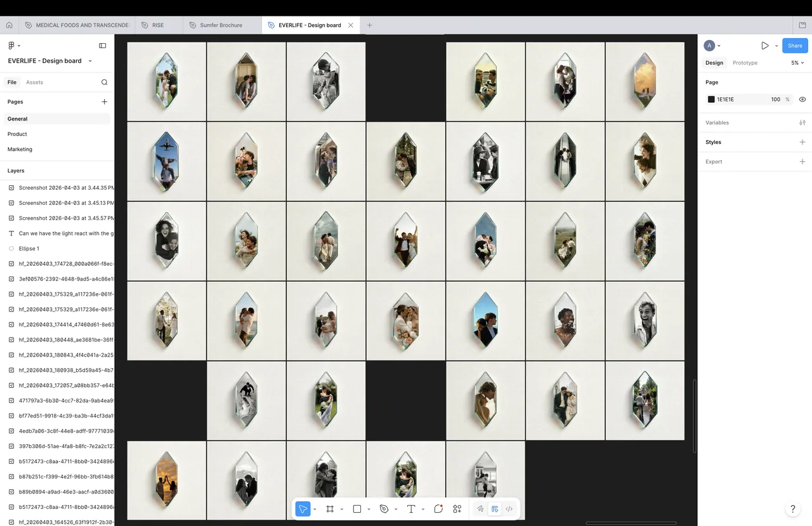812x526 pixels.
Task: Click the vertical canvas scrollbar
Action: (x=695, y=416)
